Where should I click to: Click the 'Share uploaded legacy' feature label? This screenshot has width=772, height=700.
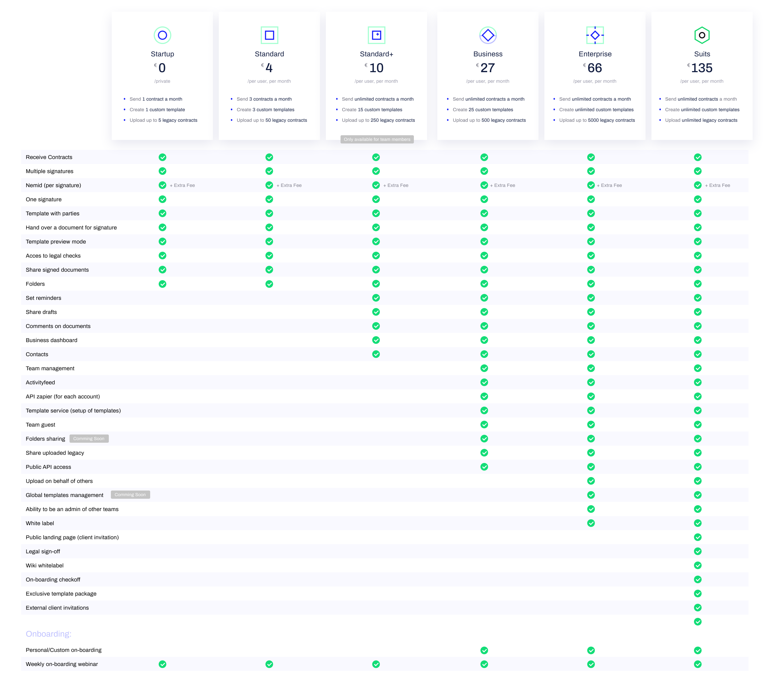click(55, 453)
